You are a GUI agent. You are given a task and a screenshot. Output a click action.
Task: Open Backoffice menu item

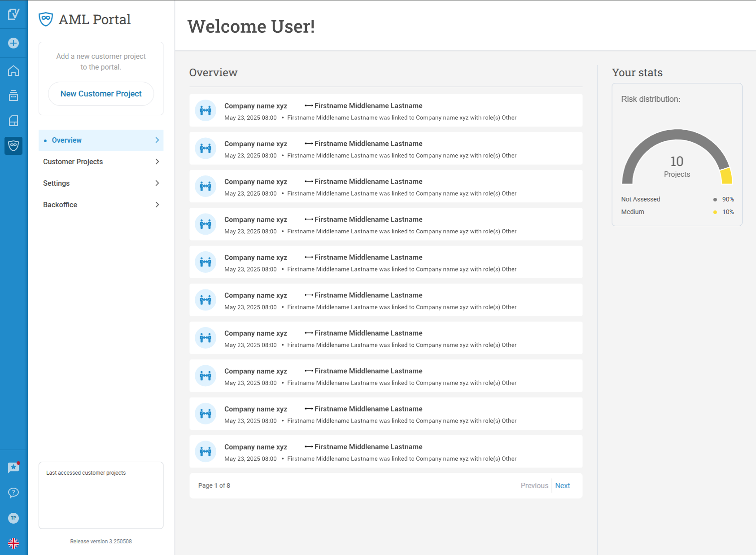(x=101, y=205)
